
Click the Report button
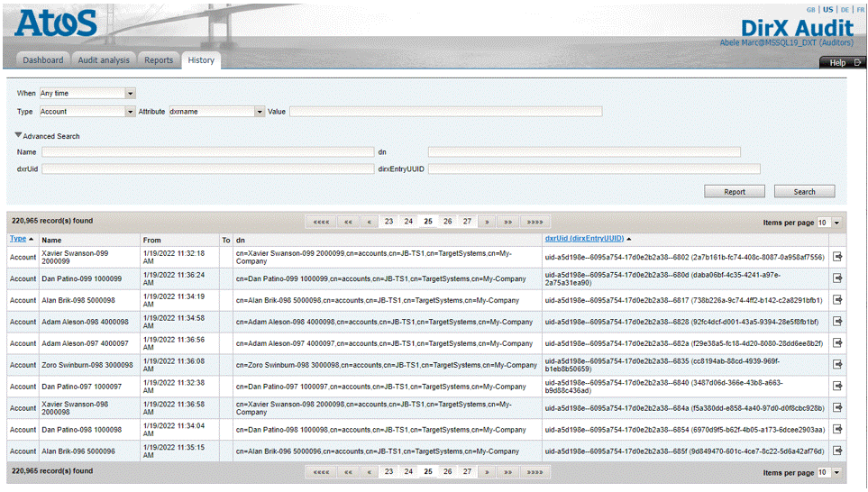(x=735, y=191)
